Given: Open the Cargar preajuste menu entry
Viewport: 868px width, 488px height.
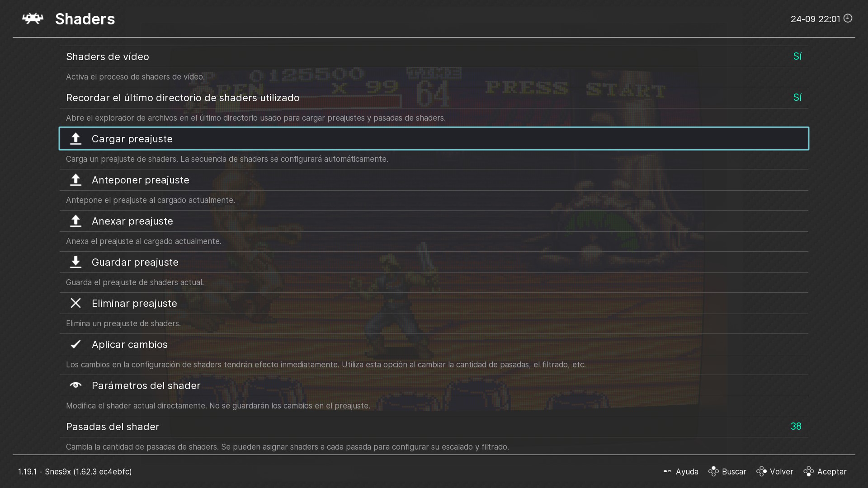Looking at the screenshot, I should [434, 139].
